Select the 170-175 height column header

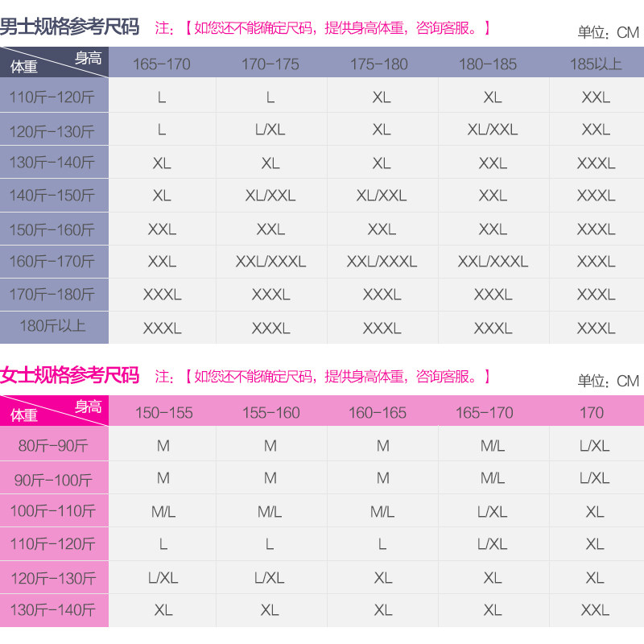(270, 64)
